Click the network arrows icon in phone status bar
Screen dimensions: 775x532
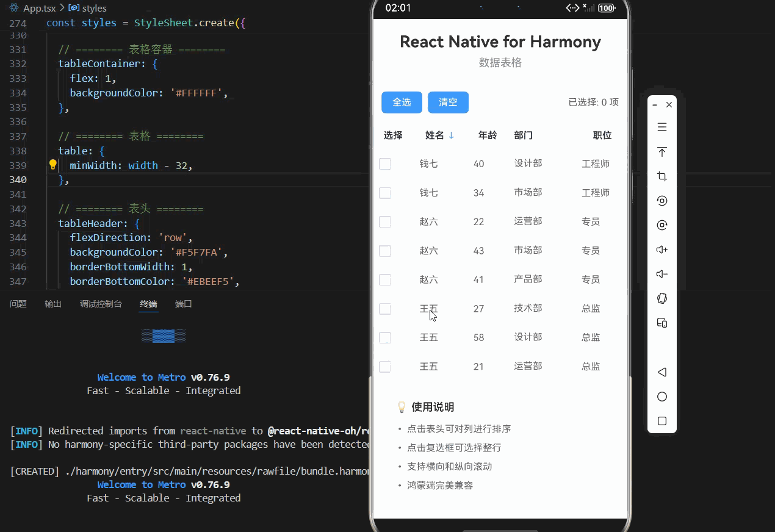coord(572,8)
